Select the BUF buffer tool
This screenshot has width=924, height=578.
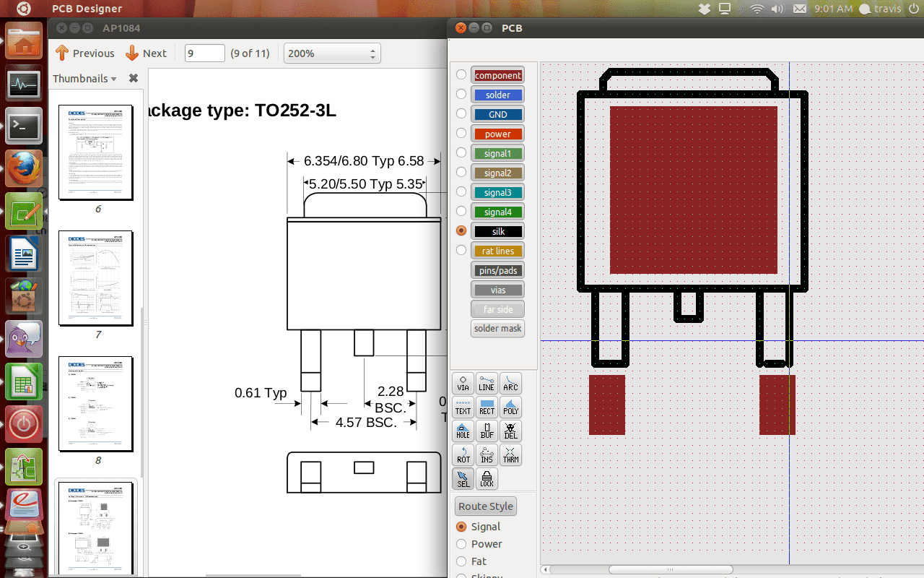(487, 431)
